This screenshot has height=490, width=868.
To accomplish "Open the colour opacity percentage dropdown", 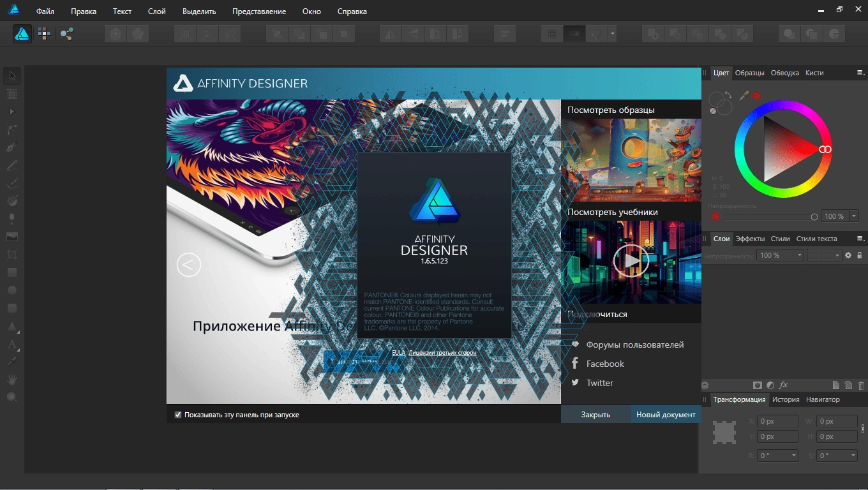I will (854, 216).
